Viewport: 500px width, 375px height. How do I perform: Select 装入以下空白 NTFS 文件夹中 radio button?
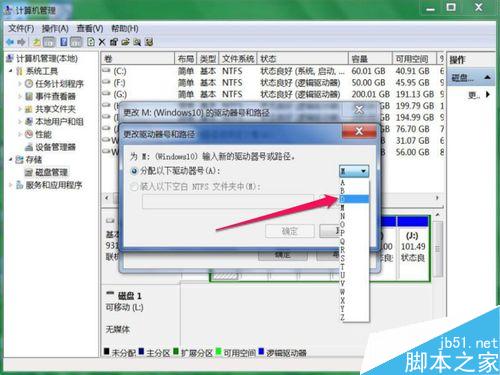134,187
